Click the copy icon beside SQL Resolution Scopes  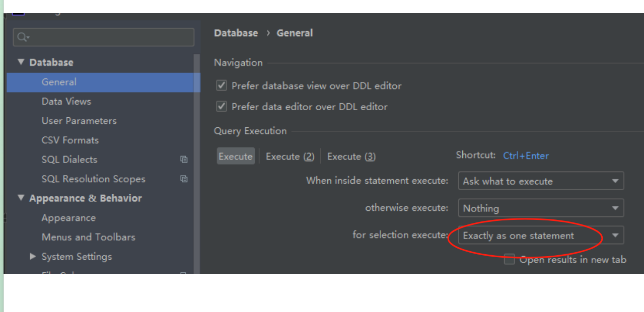(x=184, y=179)
